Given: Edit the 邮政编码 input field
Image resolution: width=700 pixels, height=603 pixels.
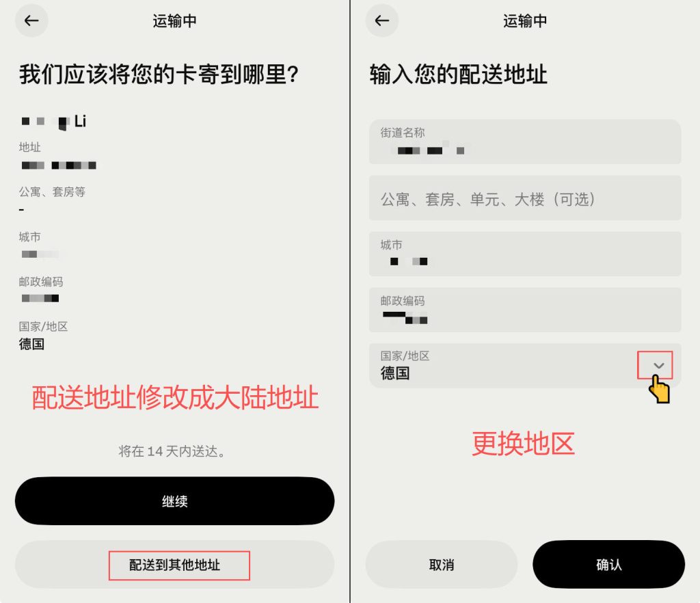Looking at the screenshot, I should (x=525, y=310).
